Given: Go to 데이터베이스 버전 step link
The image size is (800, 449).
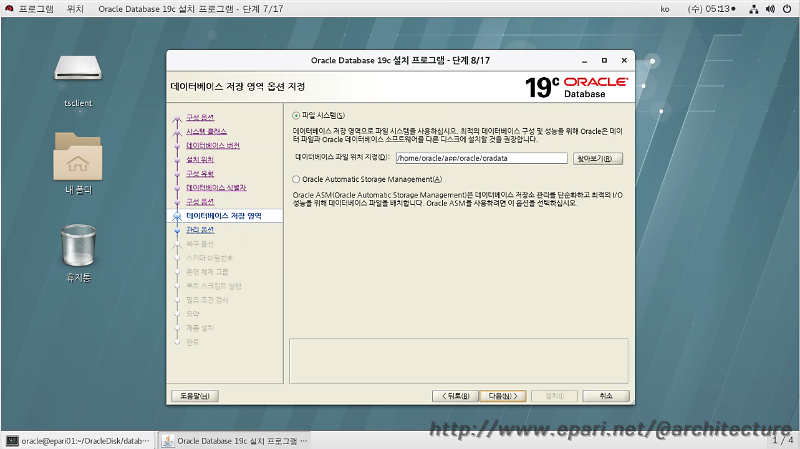Looking at the screenshot, I should 213,145.
